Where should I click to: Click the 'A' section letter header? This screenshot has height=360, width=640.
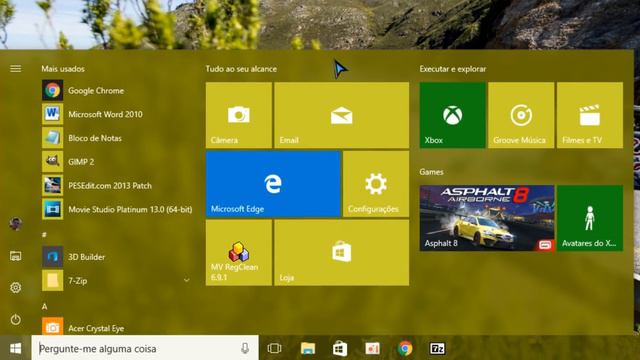(x=44, y=306)
